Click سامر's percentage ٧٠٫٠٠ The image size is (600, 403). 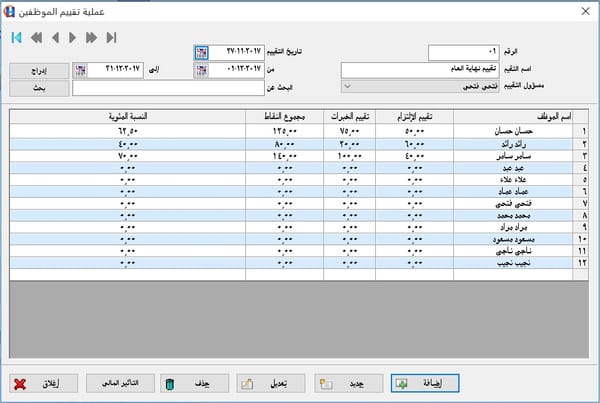[127, 156]
